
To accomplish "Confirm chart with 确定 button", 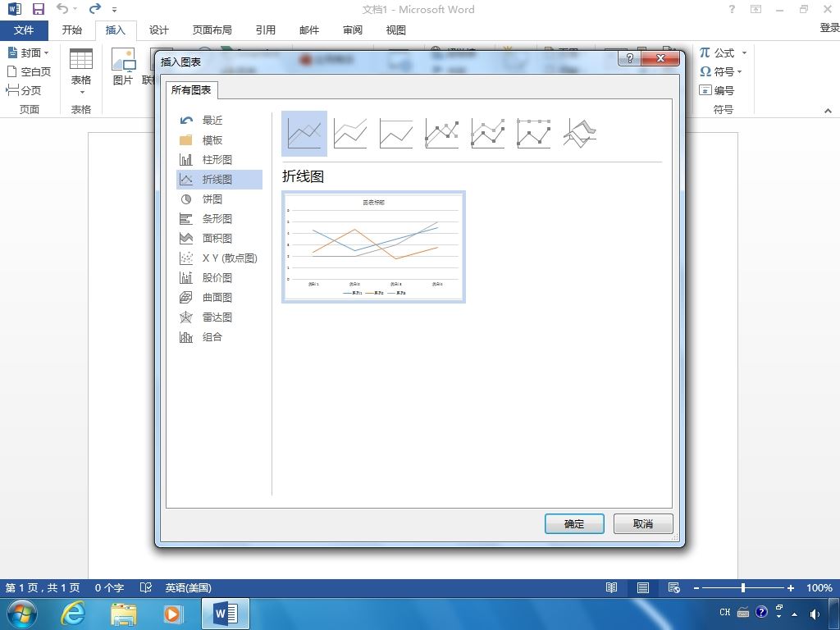I will pos(574,523).
